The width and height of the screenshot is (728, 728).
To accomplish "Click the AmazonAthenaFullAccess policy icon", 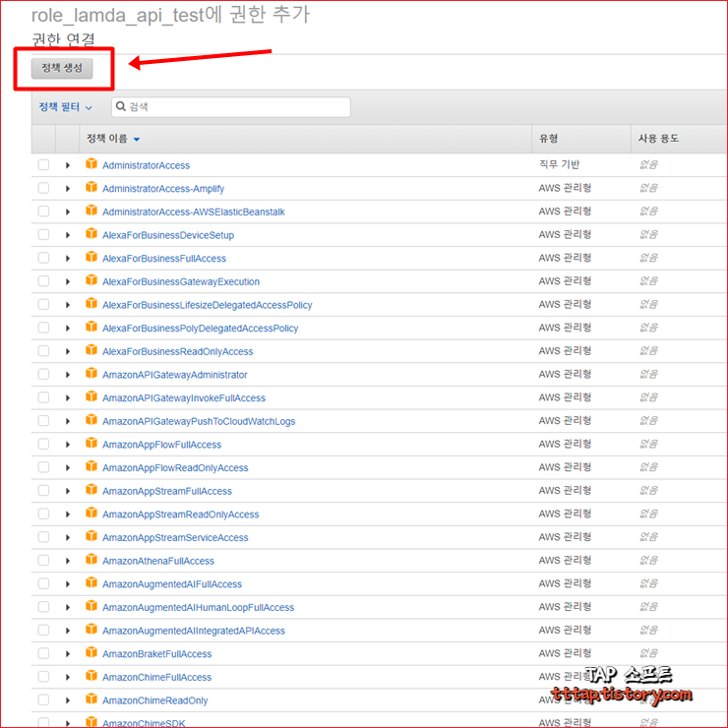I will [x=91, y=559].
